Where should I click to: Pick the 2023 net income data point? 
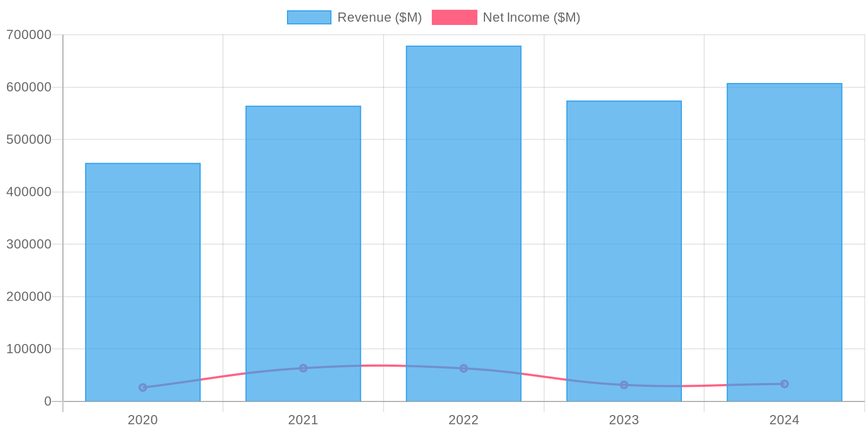click(624, 385)
